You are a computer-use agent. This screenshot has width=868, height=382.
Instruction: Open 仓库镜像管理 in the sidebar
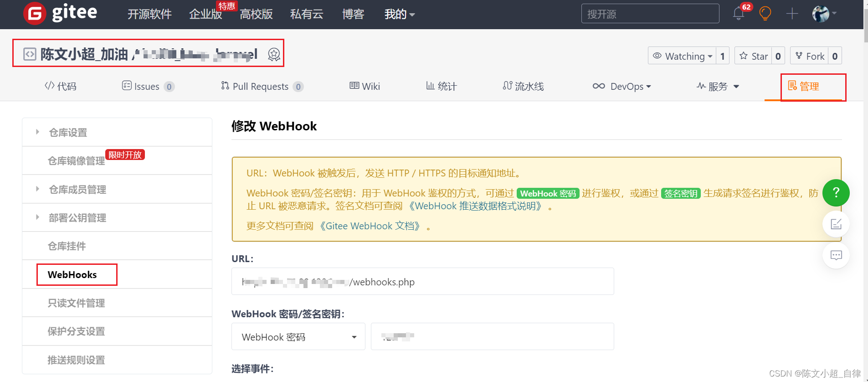pos(117,160)
